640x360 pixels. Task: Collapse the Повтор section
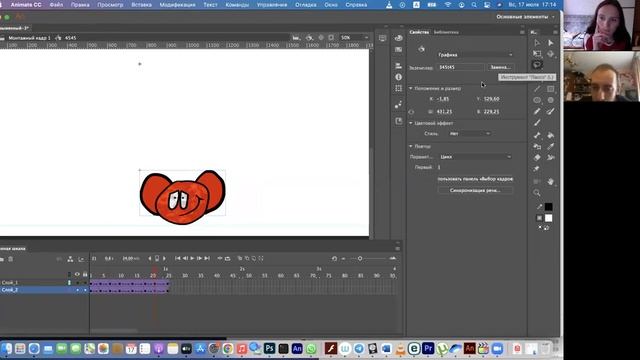(411, 146)
